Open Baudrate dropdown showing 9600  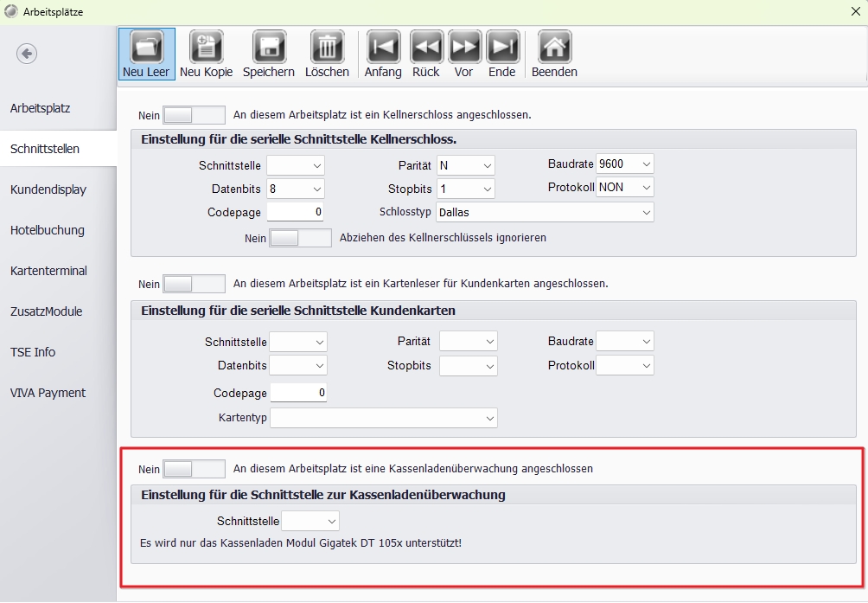click(x=624, y=164)
